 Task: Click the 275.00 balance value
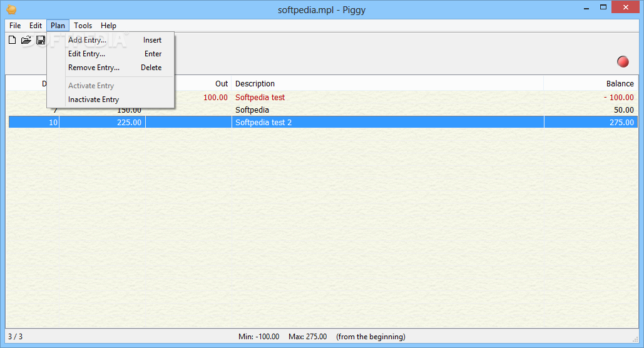click(x=622, y=123)
